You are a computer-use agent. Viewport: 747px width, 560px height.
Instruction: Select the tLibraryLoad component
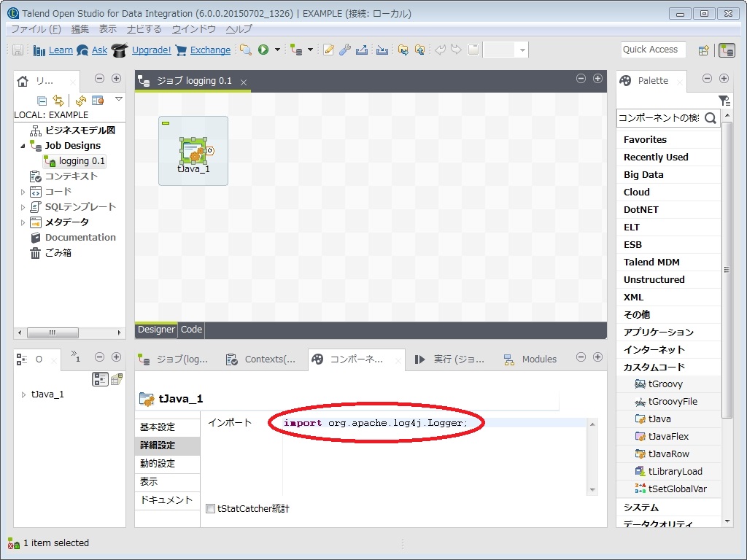(x=671, y=471)
